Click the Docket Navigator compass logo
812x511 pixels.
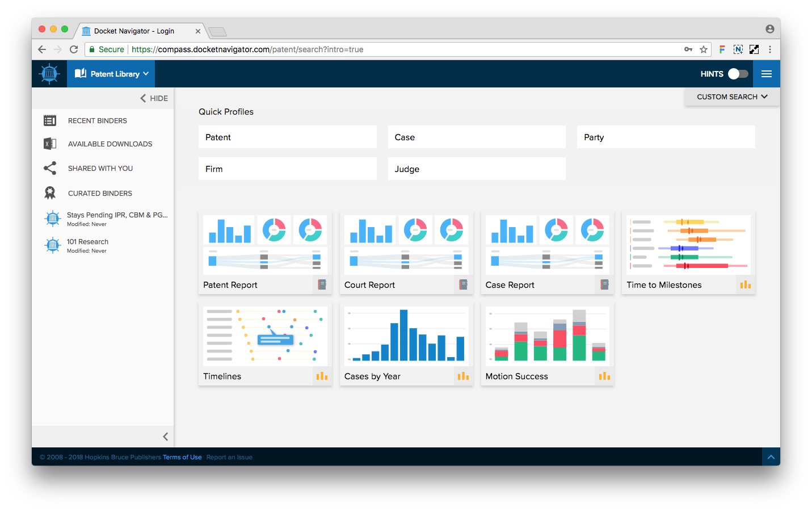[49, 74]
